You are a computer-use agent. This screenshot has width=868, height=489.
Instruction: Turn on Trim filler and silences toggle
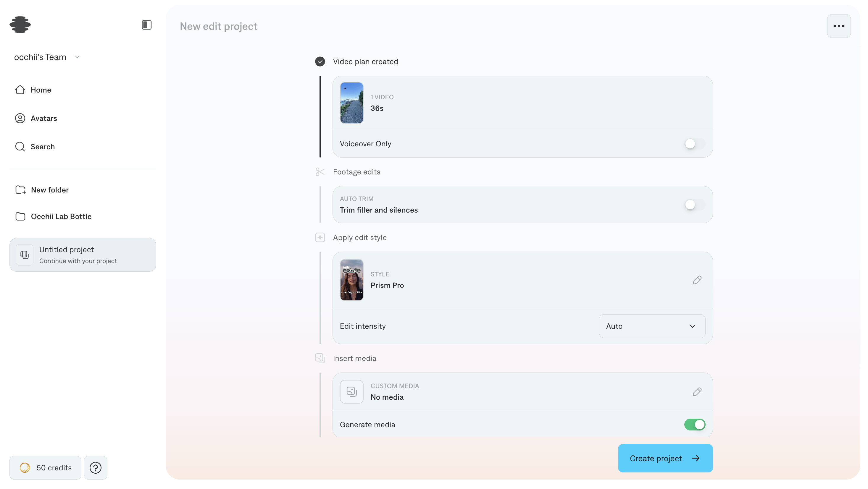[x=695, y=204]
